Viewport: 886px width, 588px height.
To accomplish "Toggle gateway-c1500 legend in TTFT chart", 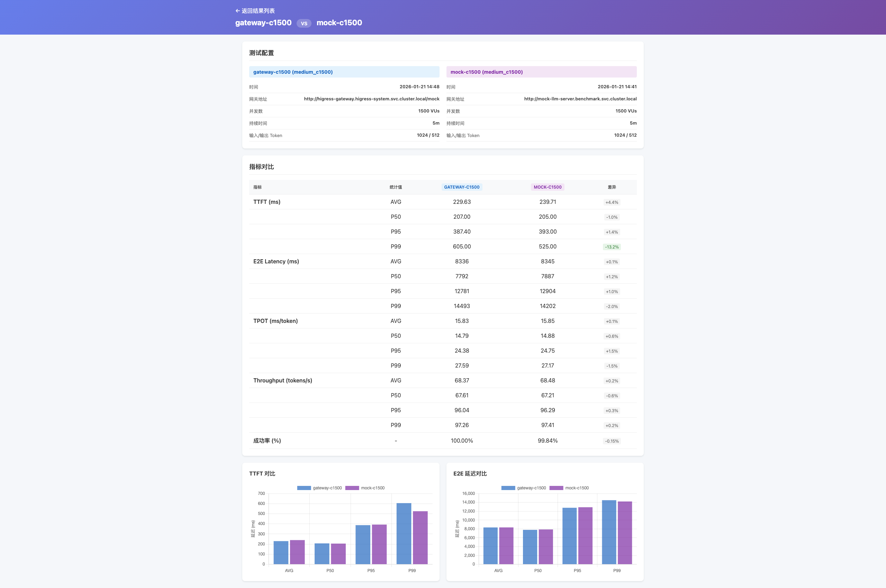I will (x=319, y=488).
